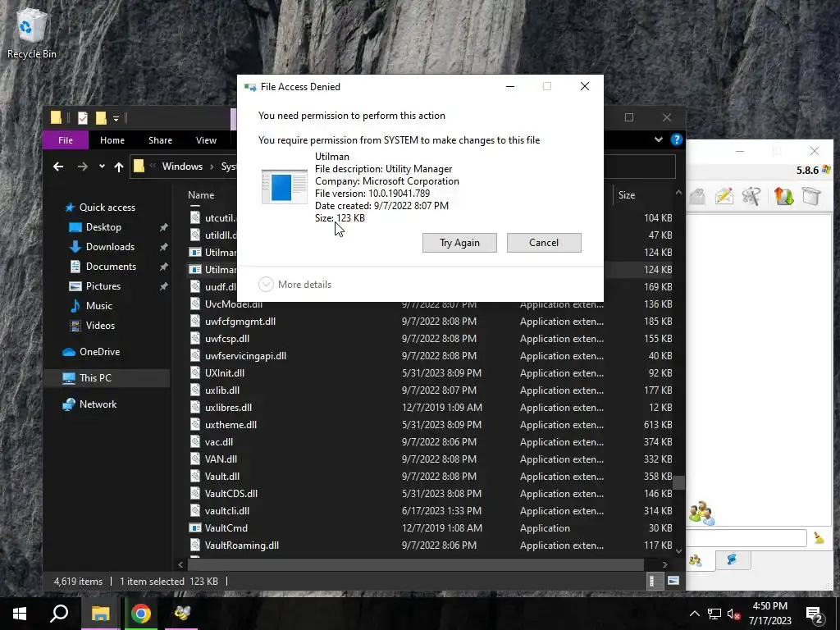
Task: Expand the Windows breadcrumb arrow in address bar
Action: click(212, 167)
